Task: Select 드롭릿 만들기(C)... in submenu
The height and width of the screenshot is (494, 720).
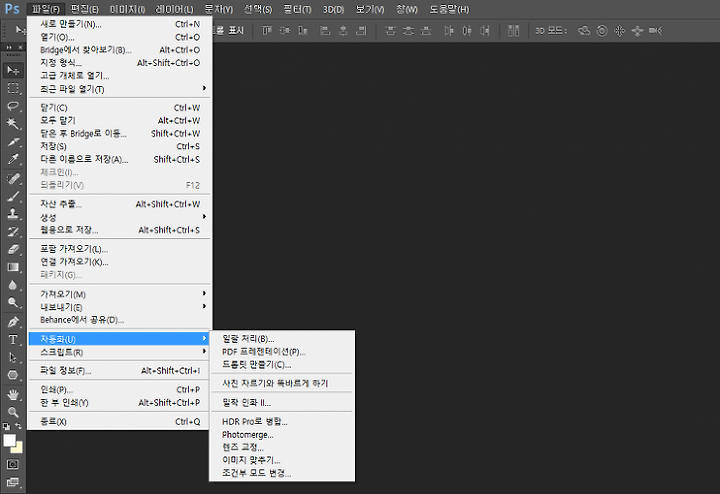Action: click(281, 365)
